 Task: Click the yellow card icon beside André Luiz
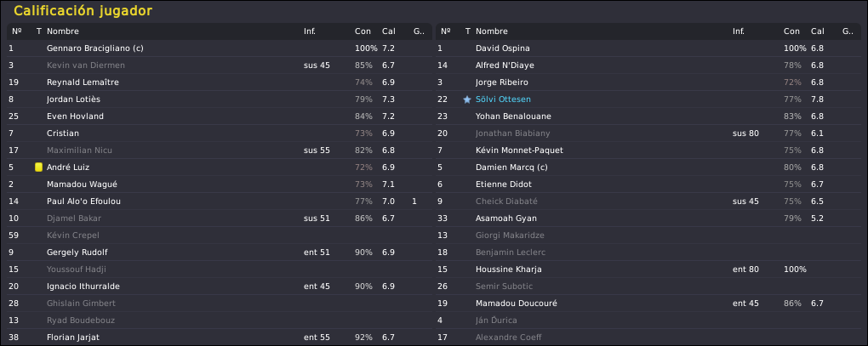click(x=38, y=167)
